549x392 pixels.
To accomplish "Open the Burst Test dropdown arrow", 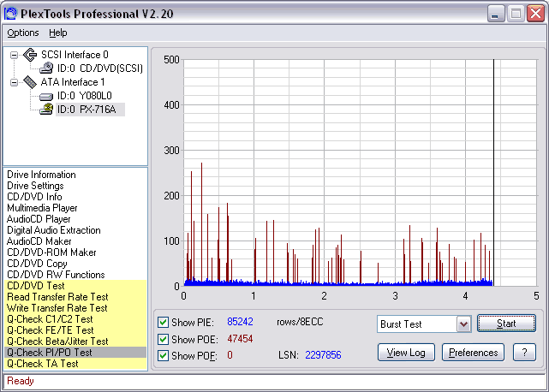I will 463,324.
